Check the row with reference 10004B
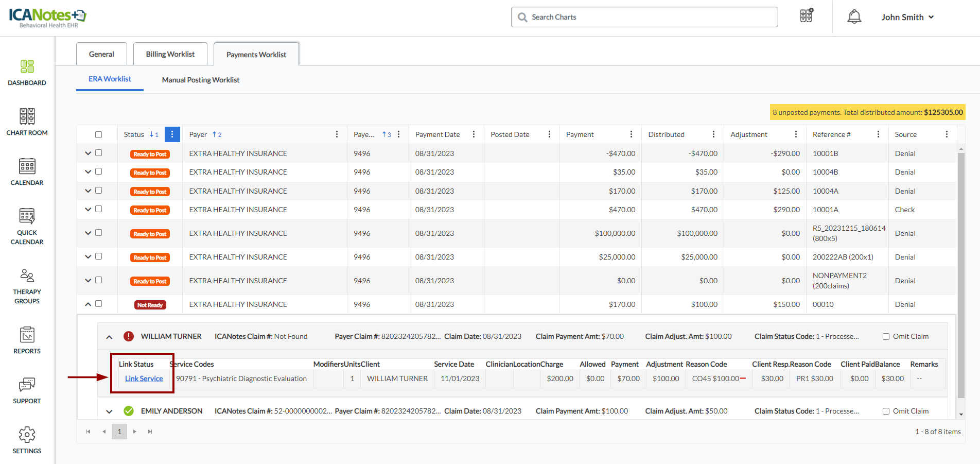980x464 pixels. click(x=99, y=171)
